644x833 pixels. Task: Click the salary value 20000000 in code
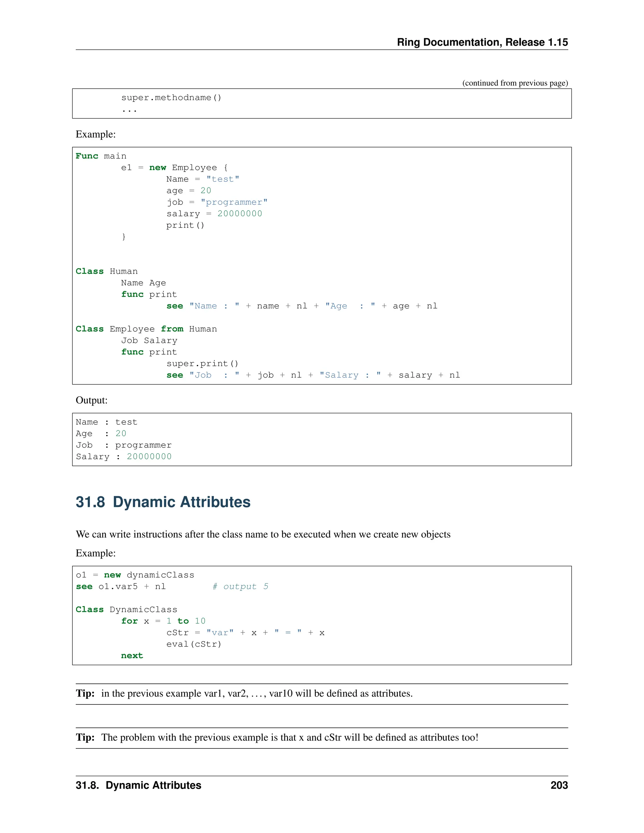pyautogui.click(x=240, y=213)
